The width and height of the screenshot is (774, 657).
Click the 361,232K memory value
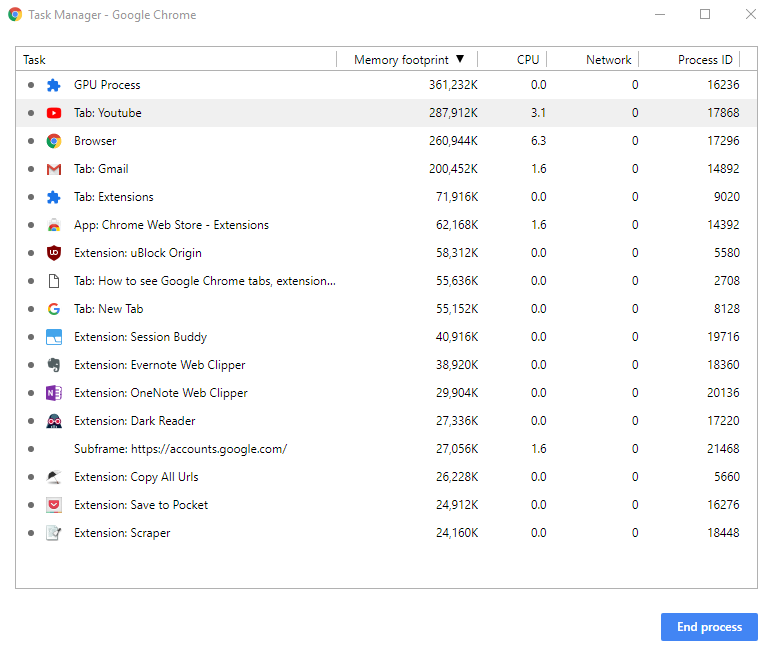[453, 85]
